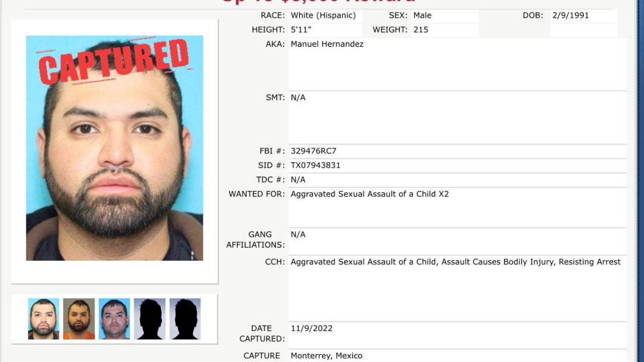The width and height of the screenshot is (644, 362).
Task: Click the TDC # field showing N/A
Action: (457, 180)
